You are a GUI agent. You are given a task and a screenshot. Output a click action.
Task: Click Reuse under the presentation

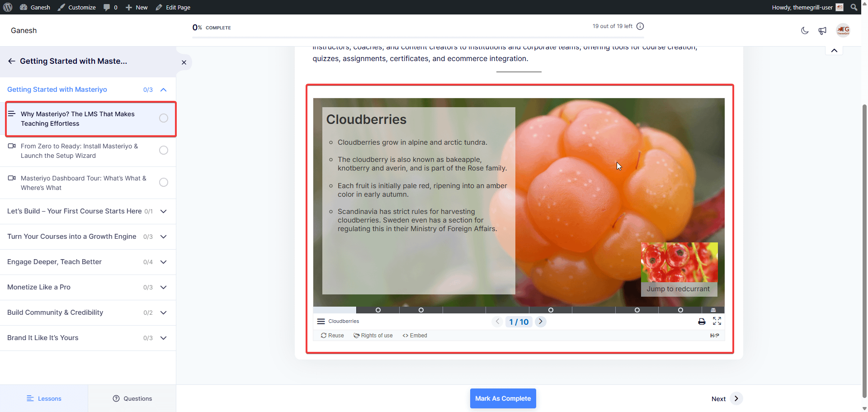tap(332, 336)
